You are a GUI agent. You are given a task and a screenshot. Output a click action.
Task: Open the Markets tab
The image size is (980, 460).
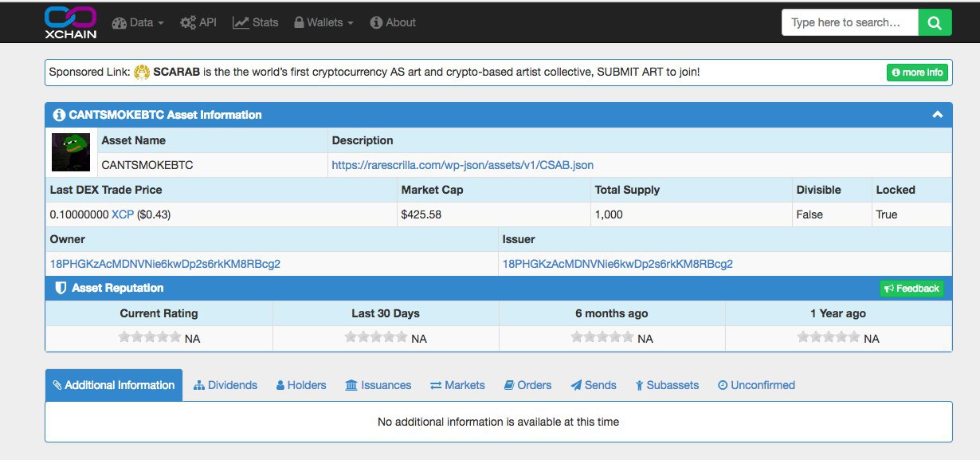(x=457, y=385)
